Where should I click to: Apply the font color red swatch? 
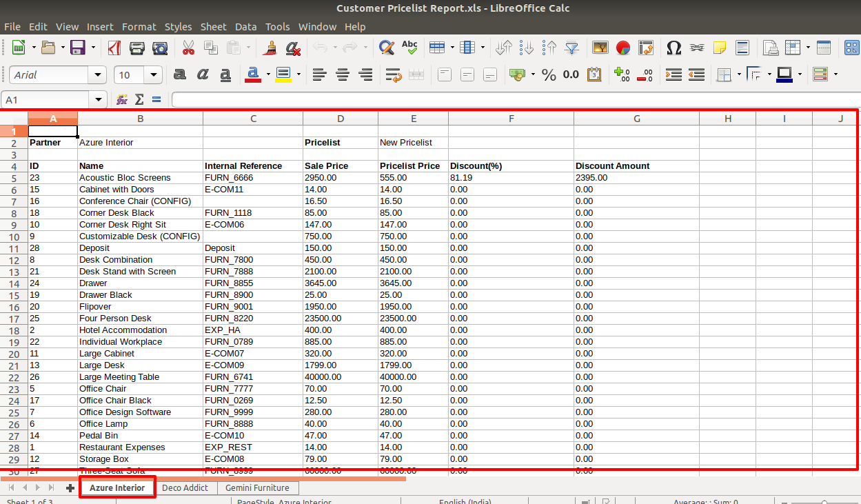tap(253, 74)
